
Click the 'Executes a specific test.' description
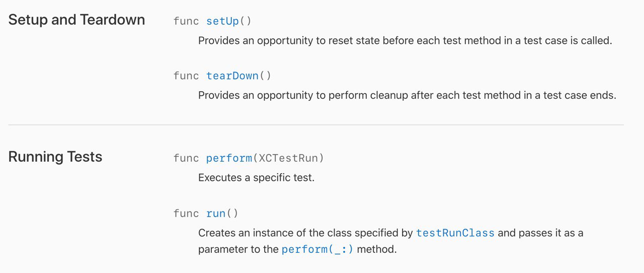point(256,178)
